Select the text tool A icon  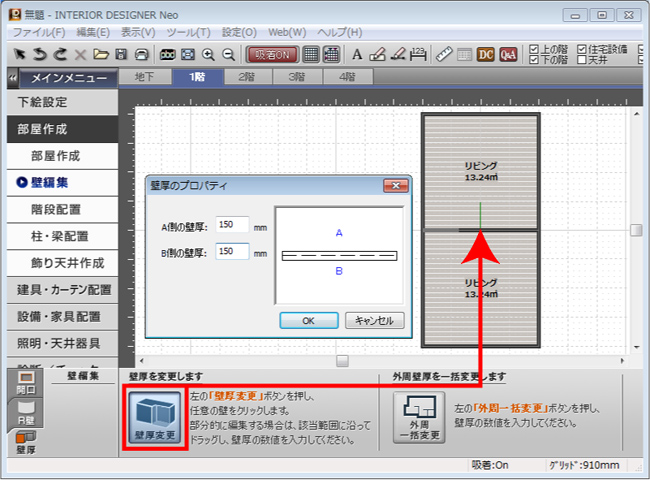point(358,54)
